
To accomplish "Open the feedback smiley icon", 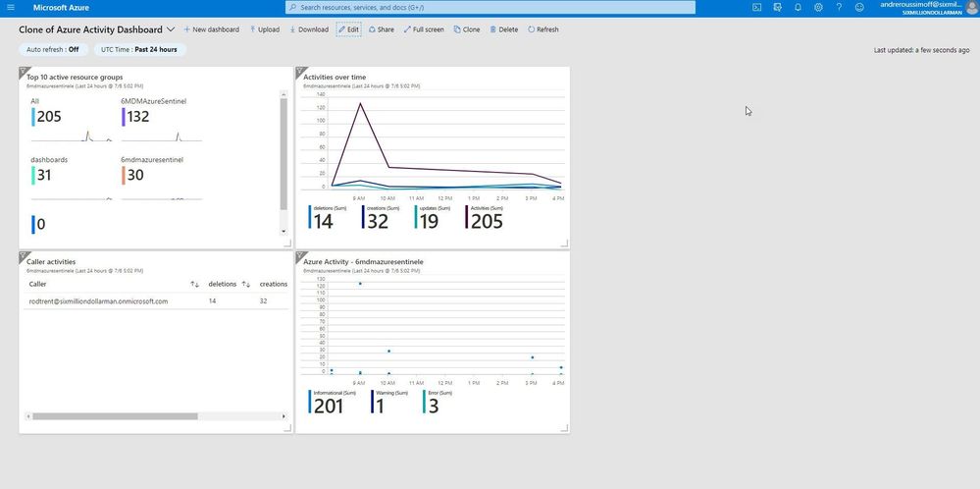I will pyautogui.click(x=859, y=8).
